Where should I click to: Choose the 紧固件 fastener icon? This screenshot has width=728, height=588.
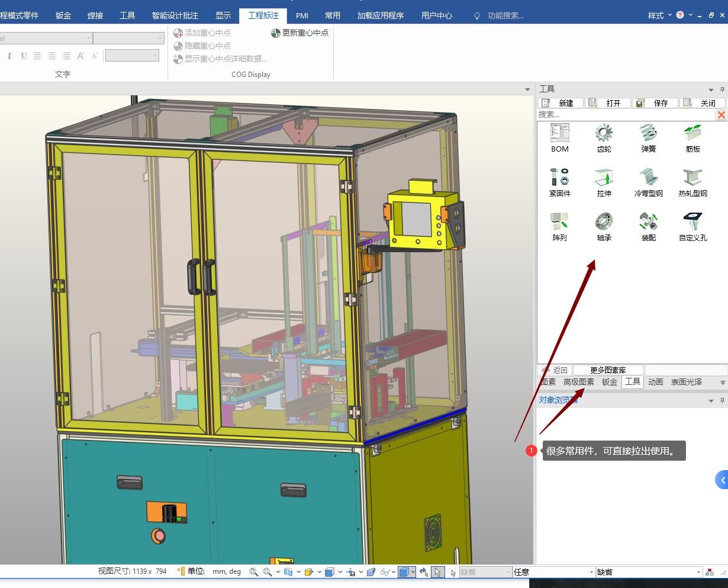pyautogui.click(x=559, y=178)
